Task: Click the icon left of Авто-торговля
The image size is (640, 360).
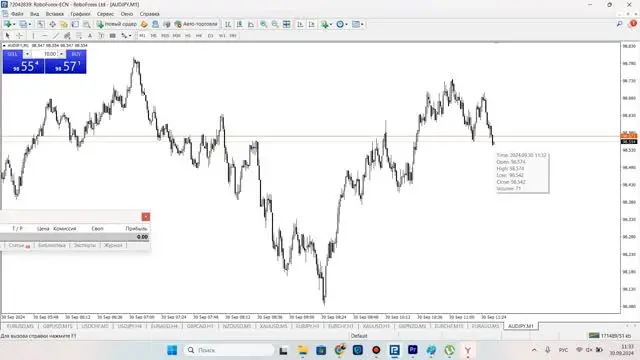Action: (167, 24)
